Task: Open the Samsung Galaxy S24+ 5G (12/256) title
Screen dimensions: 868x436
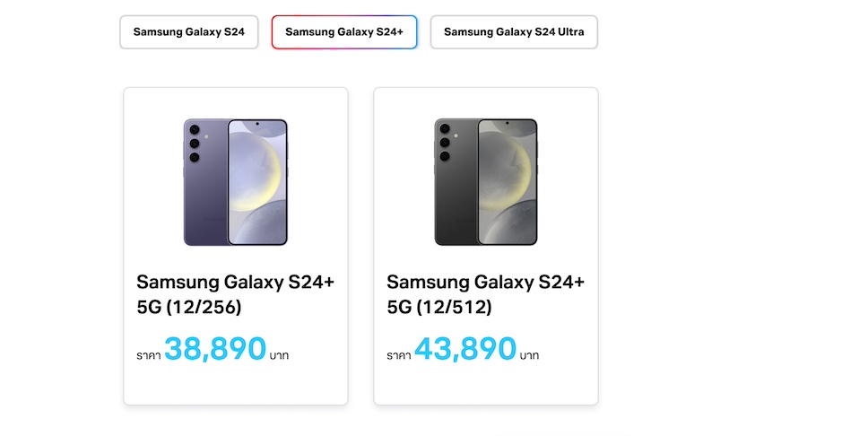Action: pos(235,294)
